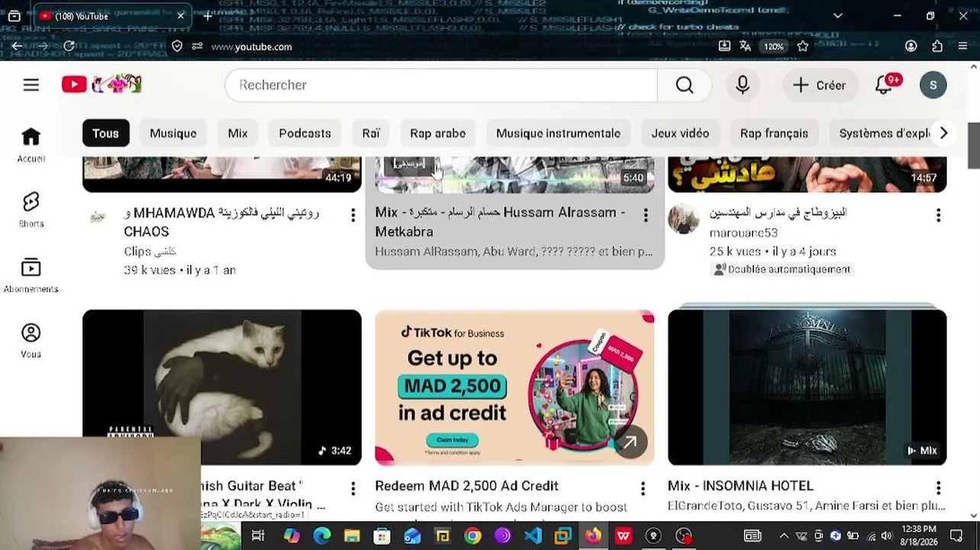Go to YouTube home via logo

point(102,85)
